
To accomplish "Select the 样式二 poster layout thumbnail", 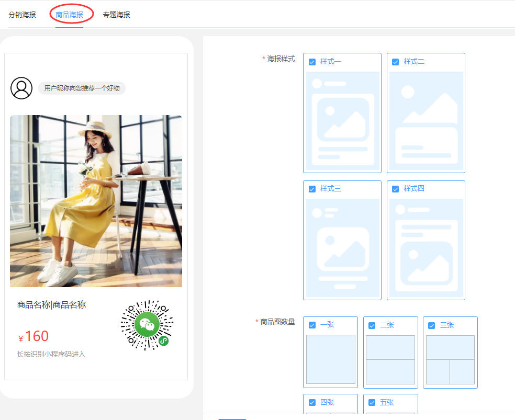I will pyautogui.click(x=426, y=121).
